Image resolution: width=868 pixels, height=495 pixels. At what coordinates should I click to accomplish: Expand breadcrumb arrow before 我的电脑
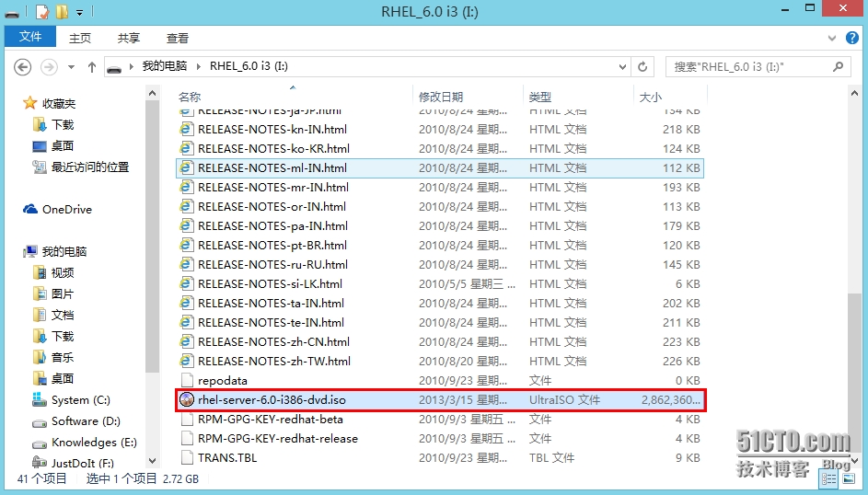pos(132,66)
